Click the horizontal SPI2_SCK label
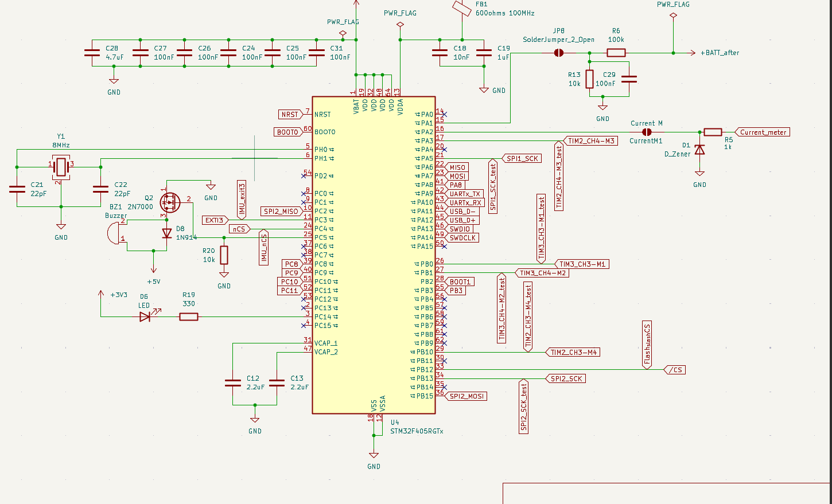Viewport: 832px width, 504px height. (565, 378)
